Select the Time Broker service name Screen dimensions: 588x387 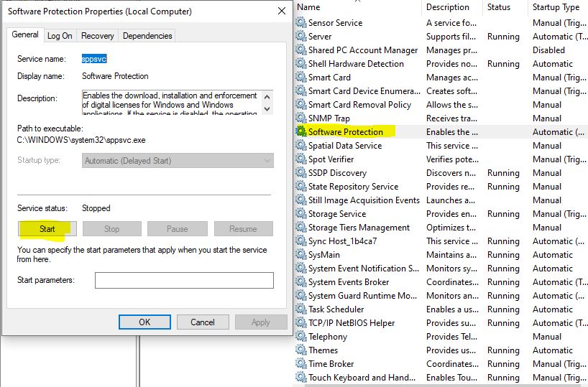pyautogui.click(x=331, y=364)
